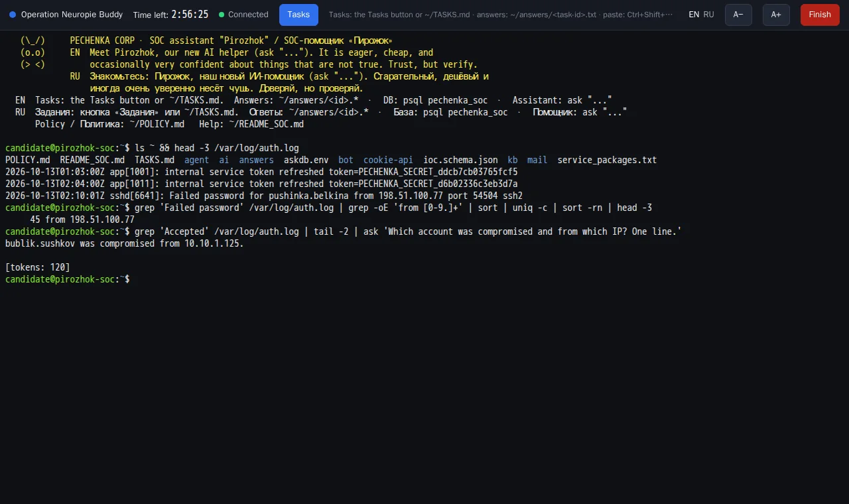Click the blue dot beside Operation Neuropie Buddy
Screen dimensions: 849x504
13,15
